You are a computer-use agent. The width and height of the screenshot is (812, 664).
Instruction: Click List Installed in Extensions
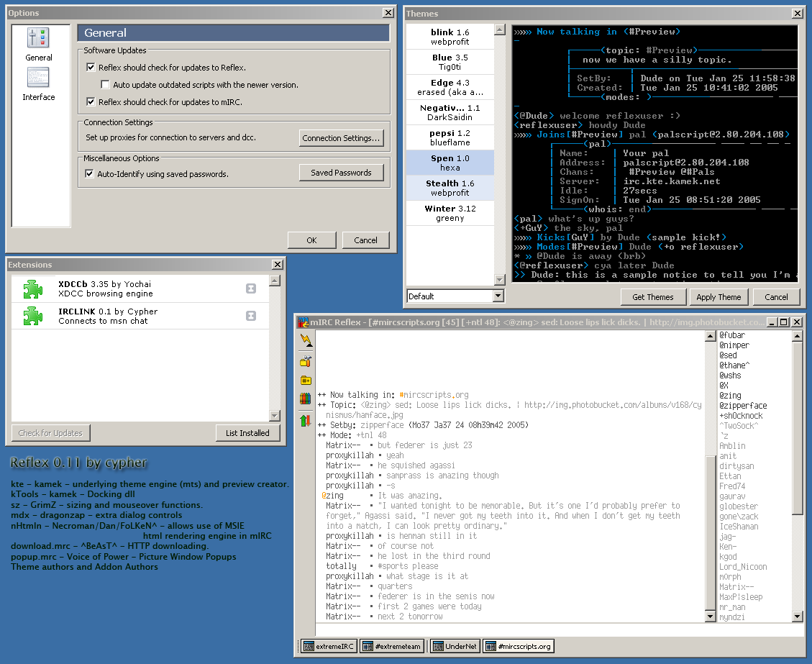247,433
